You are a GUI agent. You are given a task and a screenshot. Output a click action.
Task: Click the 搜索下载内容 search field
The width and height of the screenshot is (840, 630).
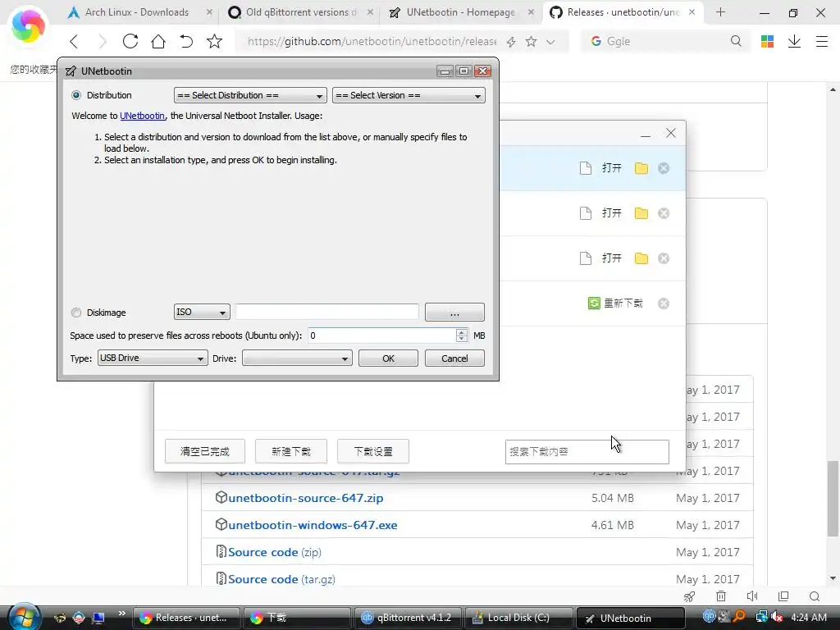coord(587,452)
